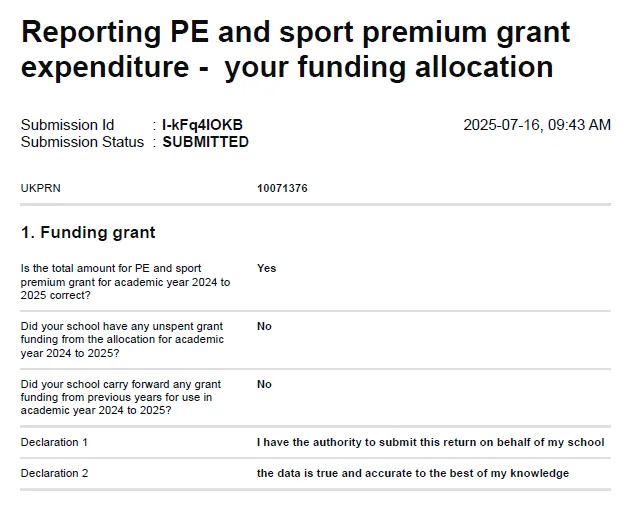Click the 'data is true and accurate' statement
The width and height of the screenshot is (637, 511).
tap(412, 473)
